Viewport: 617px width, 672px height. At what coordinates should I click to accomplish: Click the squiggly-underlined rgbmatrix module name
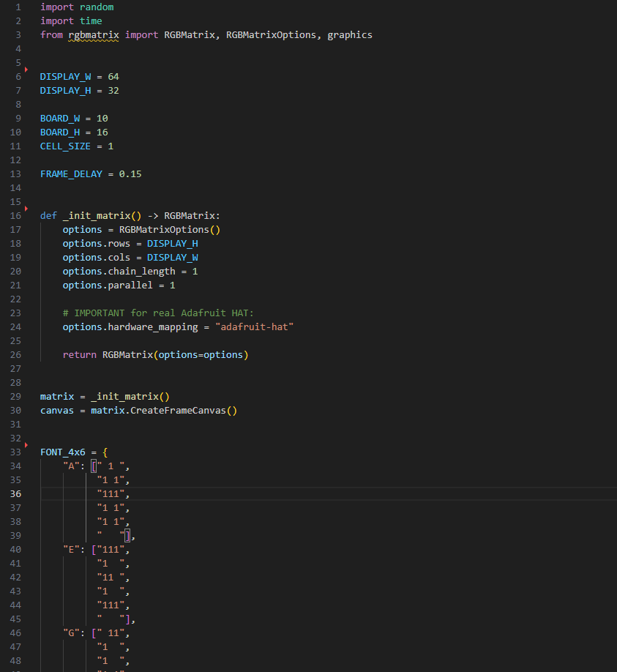tap(94, 35)
